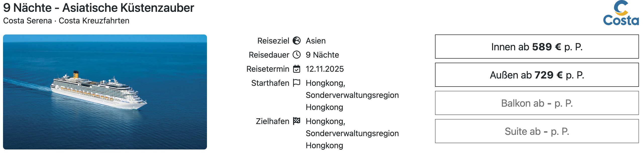The image size is (644, 156).
Task: Click the Asien destination value
Action: [315, 41]
